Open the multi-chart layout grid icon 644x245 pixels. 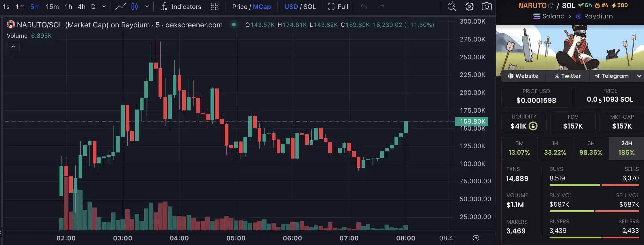point(215,7)
